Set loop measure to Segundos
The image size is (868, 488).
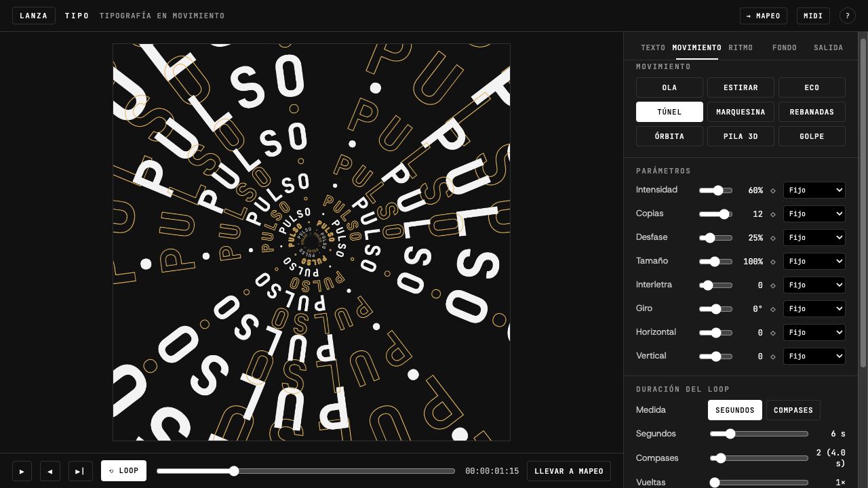[x=735, y=410]
